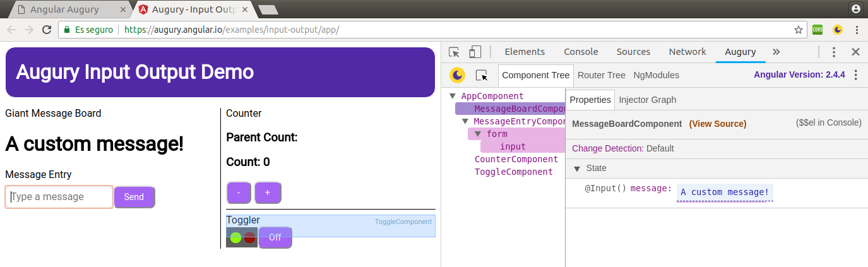The height and width of the screenshot is (267, 868).
Task: Open the Injector Graph tab
Action: pos(647,100)
